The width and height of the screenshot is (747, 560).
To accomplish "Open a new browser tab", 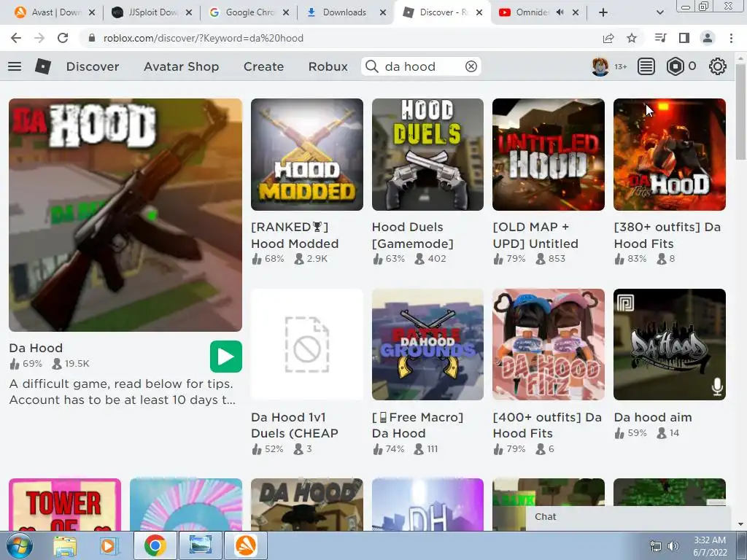I will (603, 13).
